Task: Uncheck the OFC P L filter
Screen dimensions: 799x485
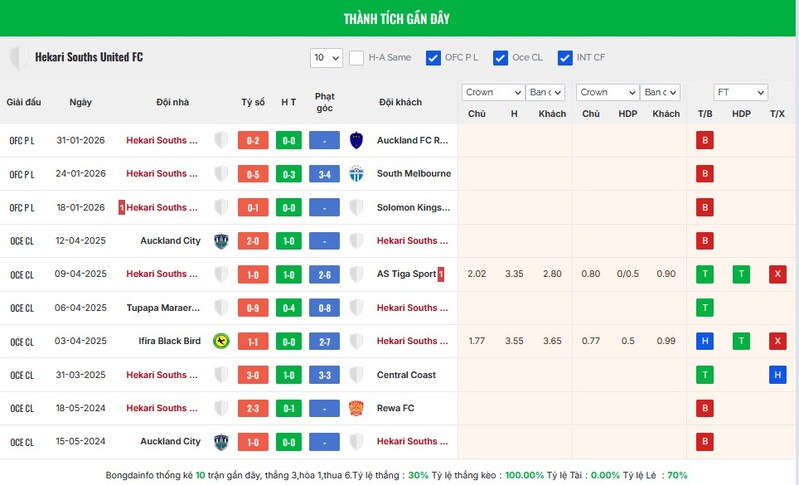Action: (433, 58)
